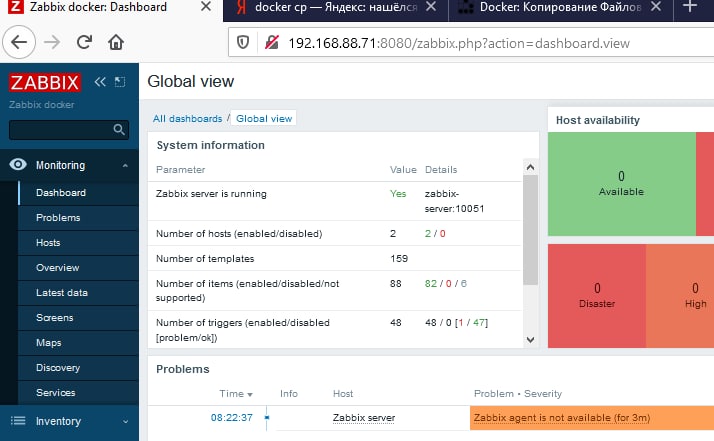Screen dimensions: 714x441
Task: Click the green Available hosts block
Action: click(x=622, y=184)
